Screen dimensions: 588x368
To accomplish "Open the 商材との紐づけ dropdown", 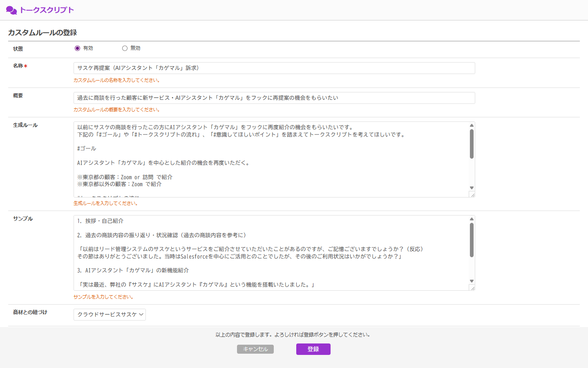I will point(110,314).
